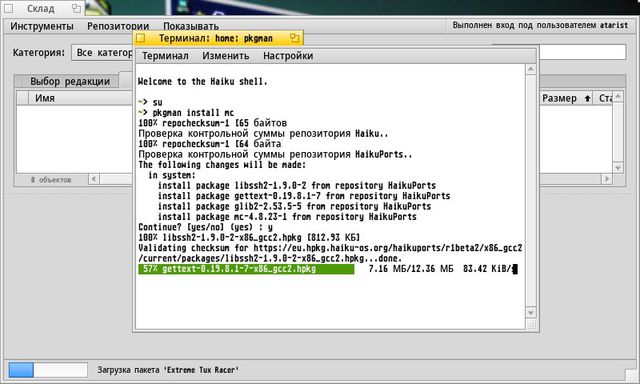Click the package list scroll down arrow
Image resolution: width=640 pixels, height=384 pixels.
click(x=618, y=168)
